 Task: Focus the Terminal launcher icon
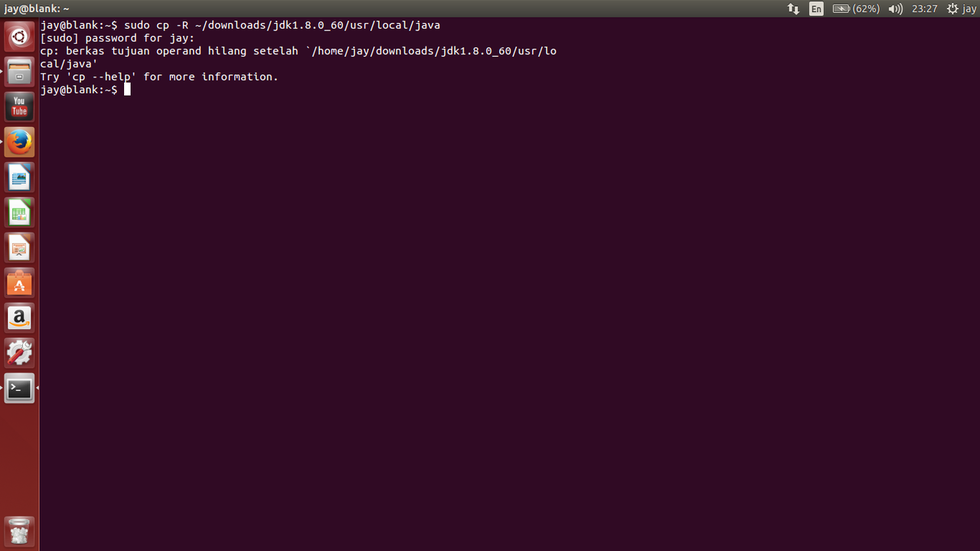click(x=19, y=389)
